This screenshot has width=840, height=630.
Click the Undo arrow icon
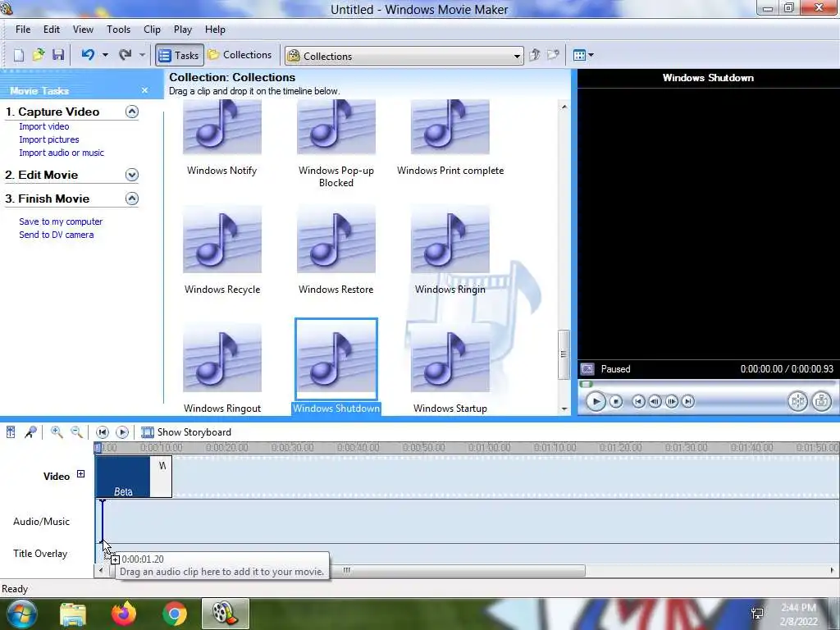click(x=88, y=55)
